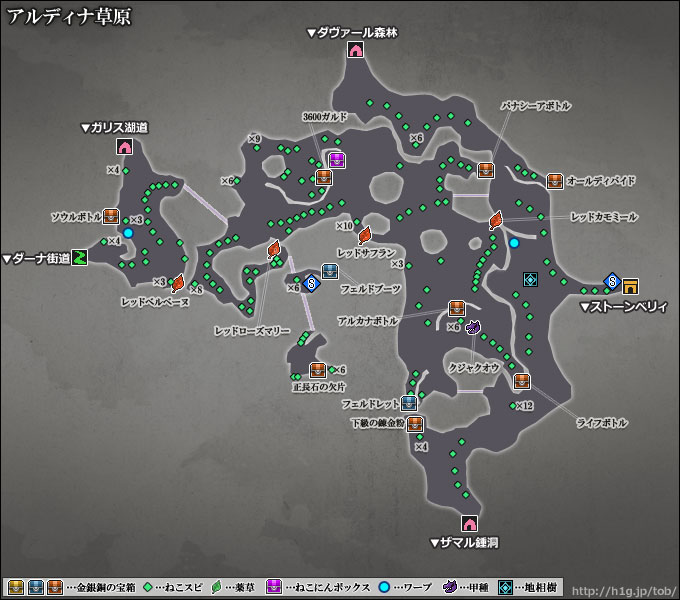Image resolution: width=680 pixels, height=600 pixels.
Task: Click the save point near ストーンベリィ
Action: pyautogui.click(x=612, y=281)
